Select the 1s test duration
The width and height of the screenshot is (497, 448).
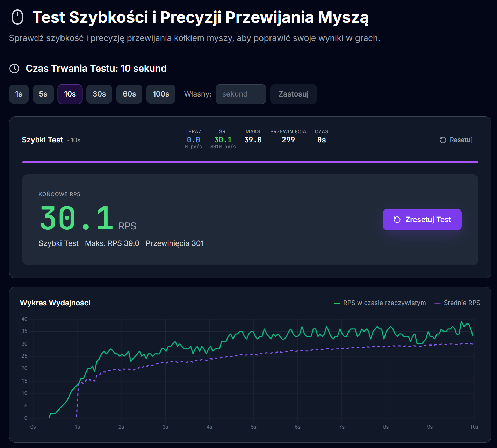click(19, 94)
